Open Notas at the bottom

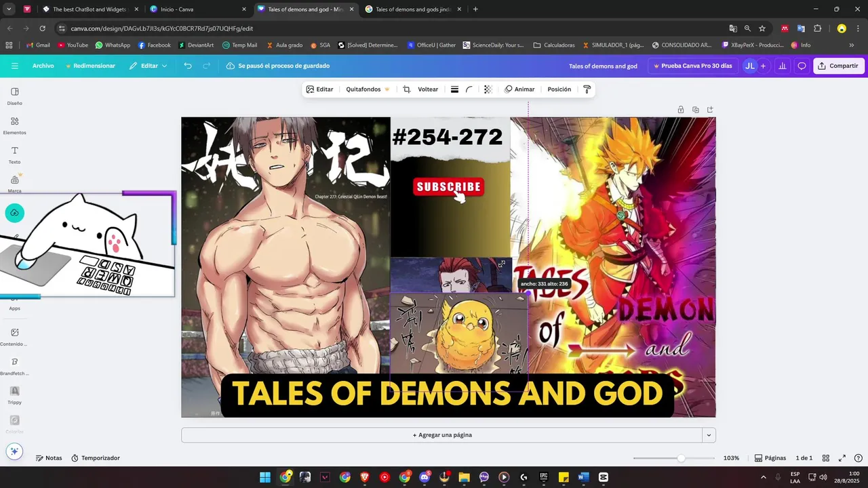tap(49, 458)
